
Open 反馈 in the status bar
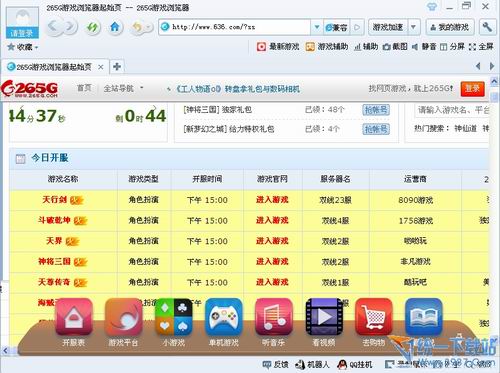276,364
